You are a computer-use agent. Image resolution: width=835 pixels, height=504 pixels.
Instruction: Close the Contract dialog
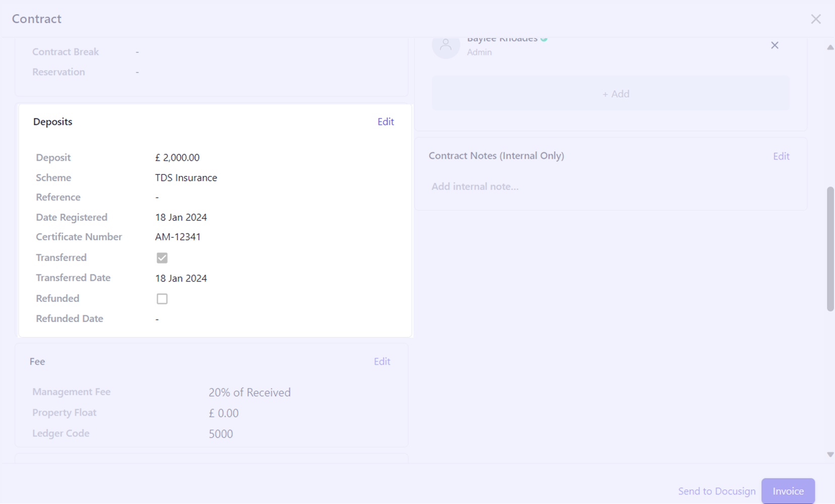pyautogui.click(x=815, y=19)
